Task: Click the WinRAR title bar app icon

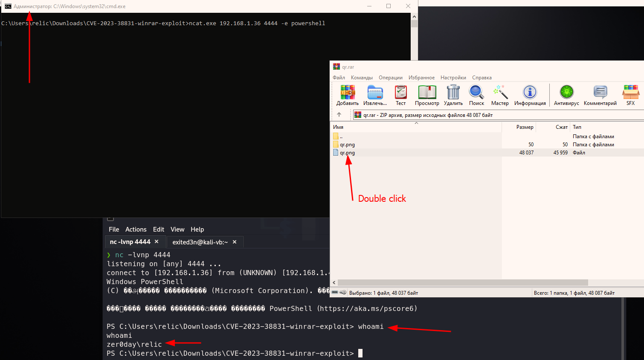Action: coord(337,67)
